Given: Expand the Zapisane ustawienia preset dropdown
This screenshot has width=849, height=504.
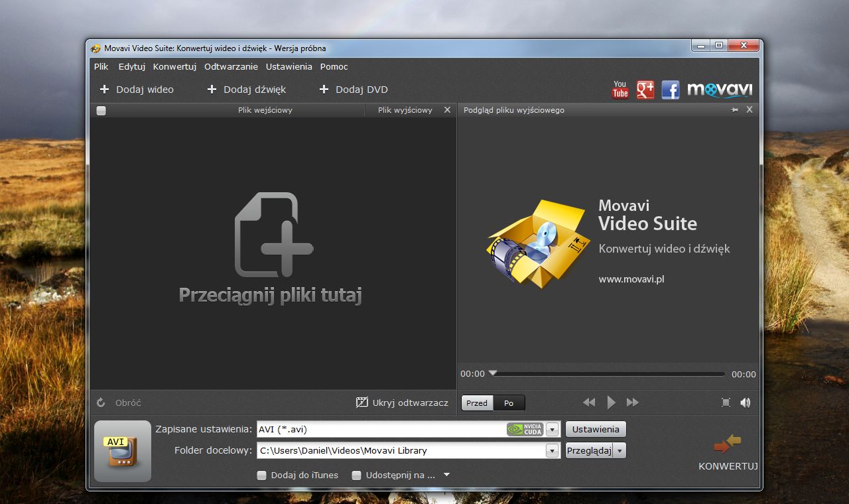Looking at the screenshot, I should tap(553, 429).
